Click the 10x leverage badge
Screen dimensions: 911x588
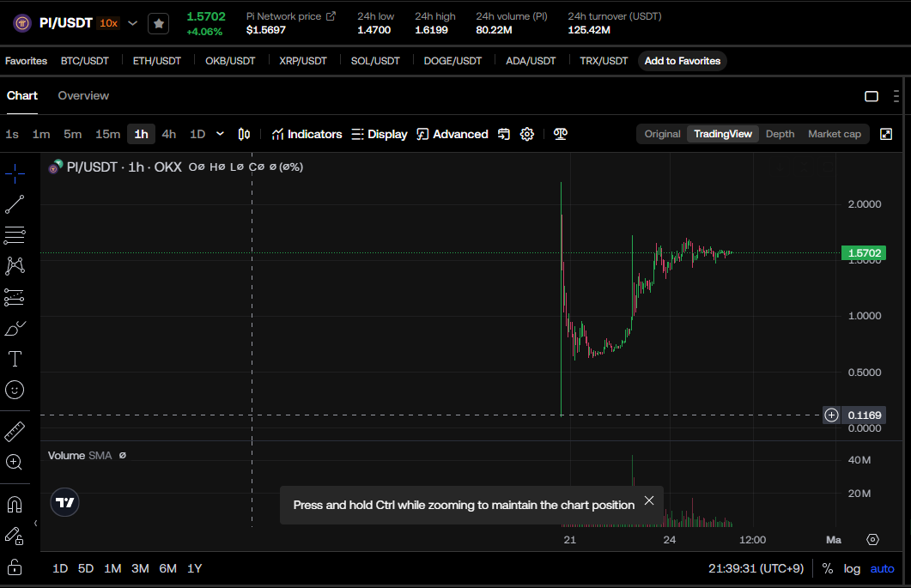109,23
